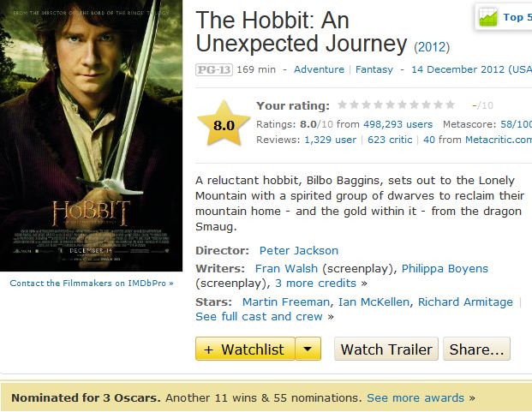Open the Share menu button

[477, 349]
